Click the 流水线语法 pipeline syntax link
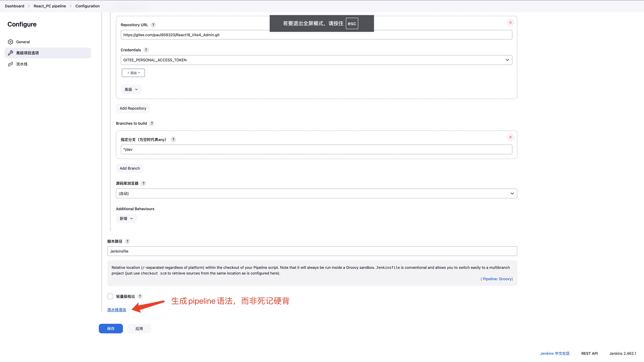 tap(116, 309)
